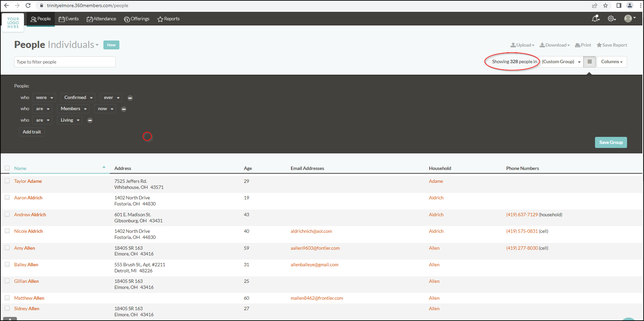
Task: Open Nicole Aldrich's profile link
Action: 28,231
